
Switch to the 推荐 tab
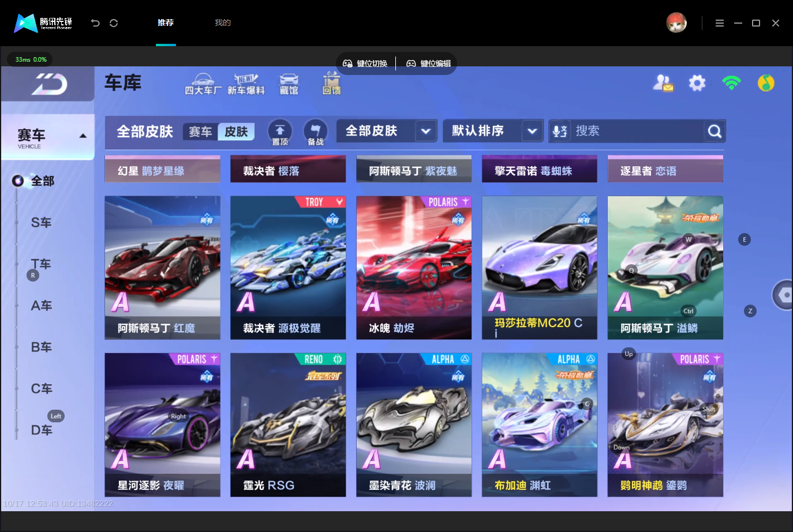click(x=166, y=23)
